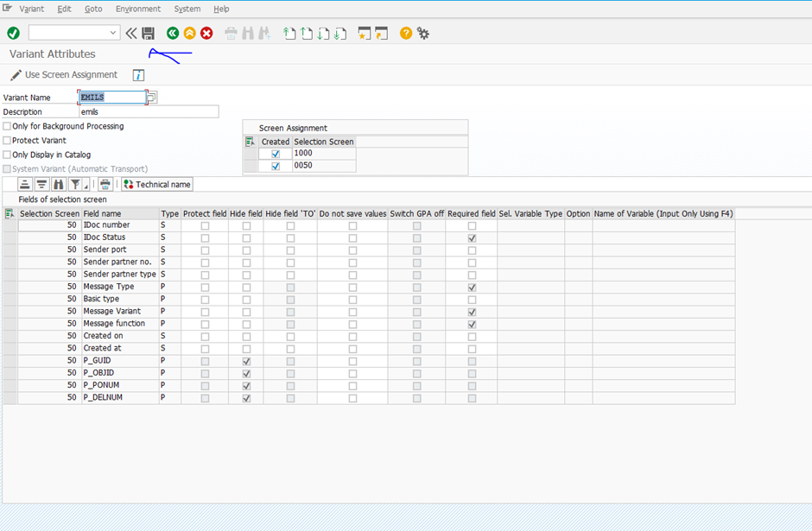Open the Goto menu
Viewport: 812px width, 531px height.
(93, 9)
